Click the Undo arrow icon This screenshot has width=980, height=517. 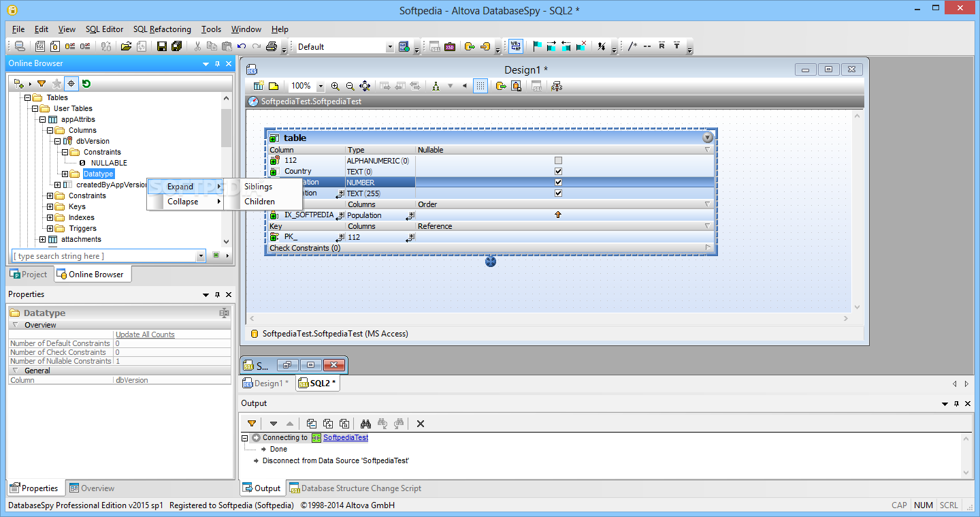click(x=242, y=46)
